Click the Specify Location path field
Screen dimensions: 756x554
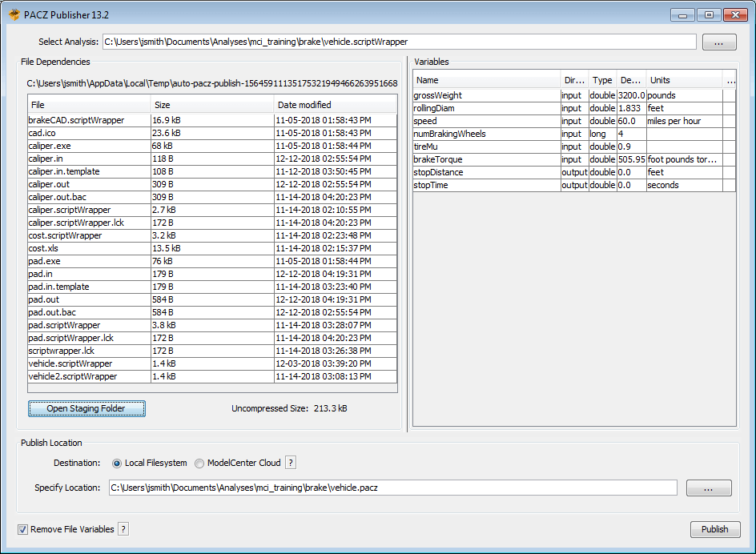click(393, 488)
